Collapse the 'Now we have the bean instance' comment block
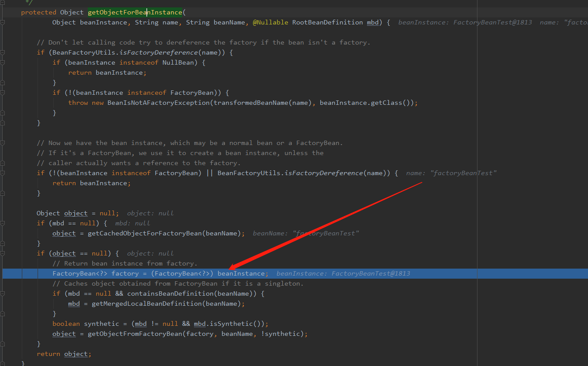Viewport: 588px width, 366px height. coord(3,143)
